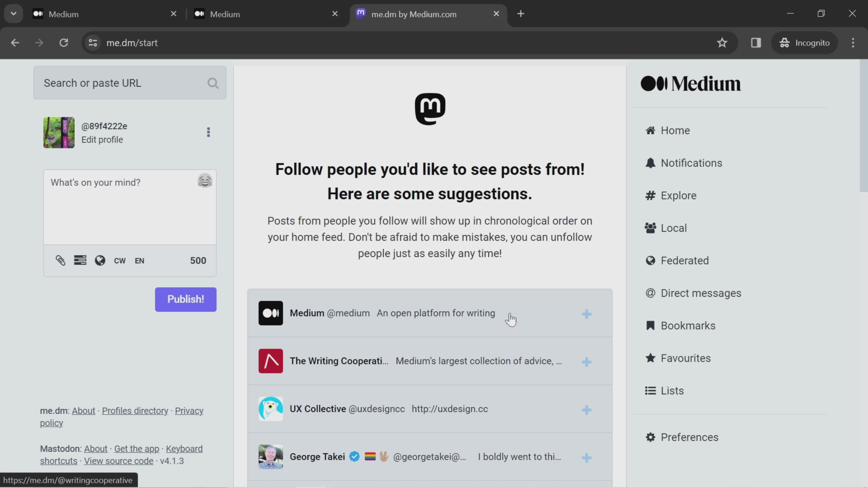Image resolution: width=868 pixels, height=488 pixels.
Task: Follow UX Collective with plus icon
Action: pos(586,410)
